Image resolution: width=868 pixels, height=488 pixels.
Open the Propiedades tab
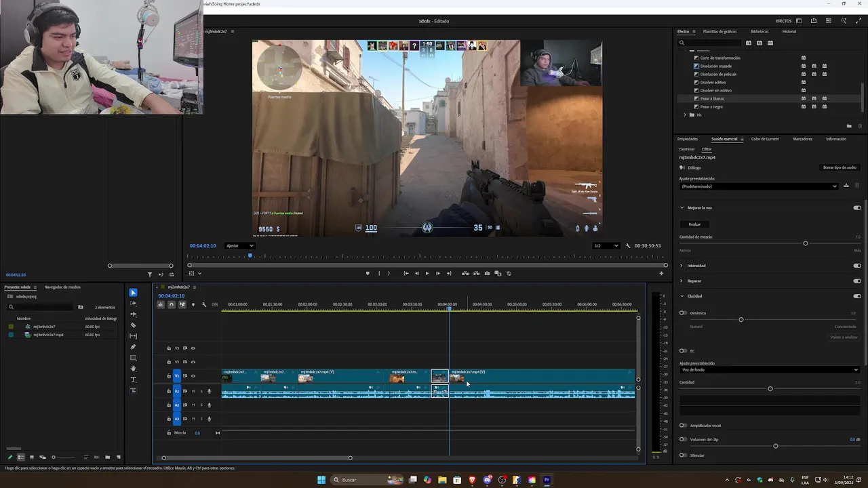click(x=688, y=139)
